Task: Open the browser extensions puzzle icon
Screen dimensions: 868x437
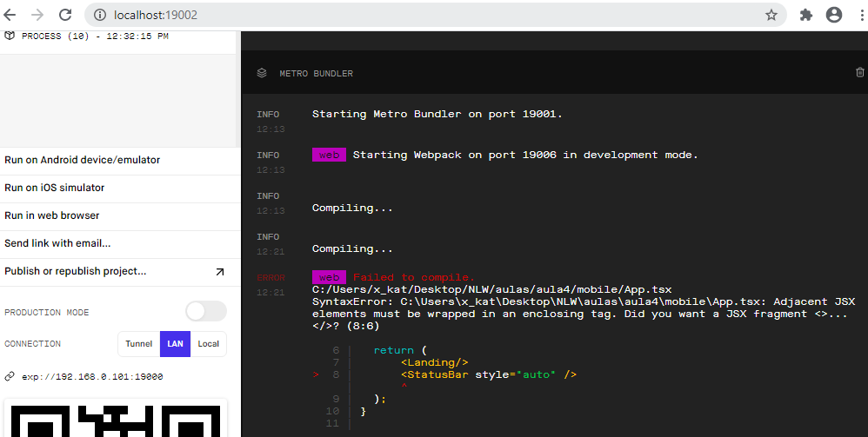Action: (x=806, y=15)
